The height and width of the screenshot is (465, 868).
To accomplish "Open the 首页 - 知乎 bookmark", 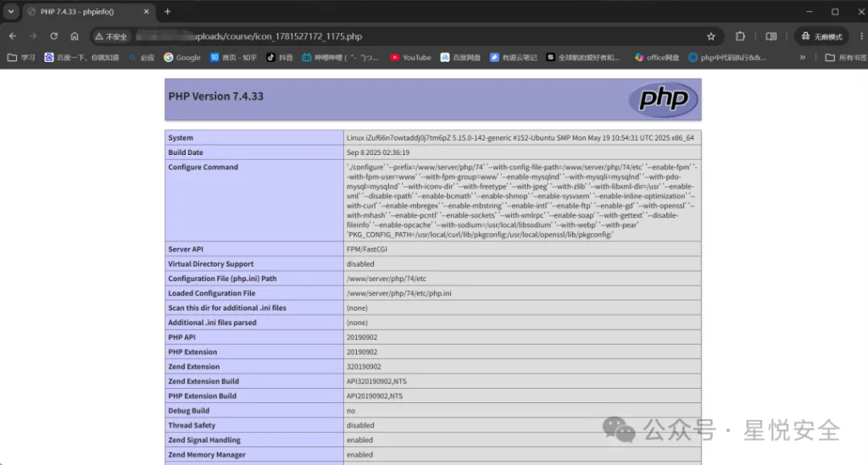I will [233, 58].
